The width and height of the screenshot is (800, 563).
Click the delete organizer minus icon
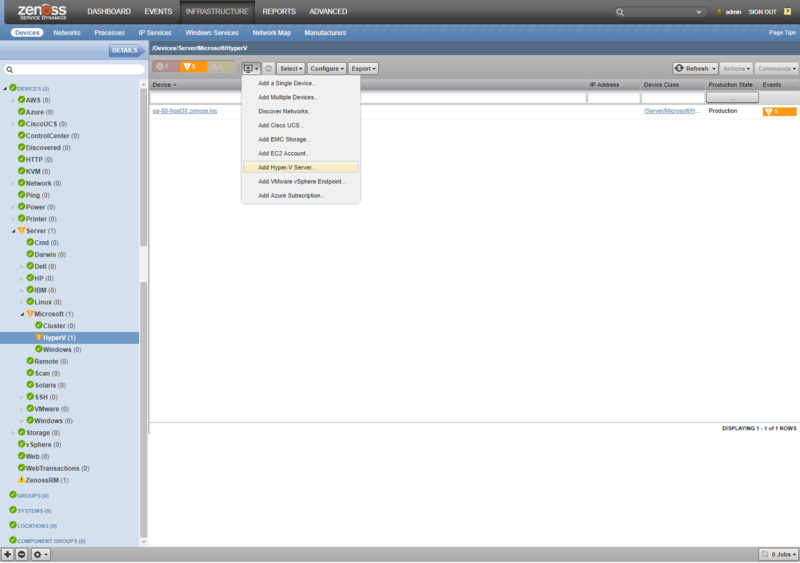(21, 554)
